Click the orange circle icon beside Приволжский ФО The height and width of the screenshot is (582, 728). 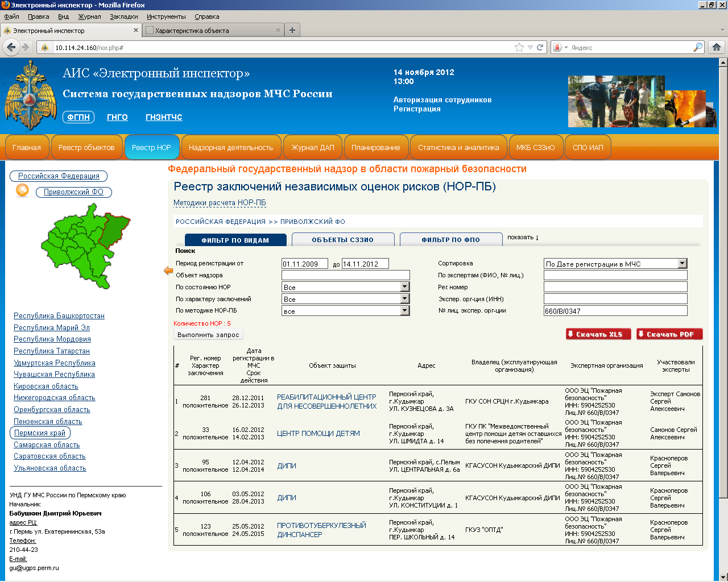tap(22, 190)
